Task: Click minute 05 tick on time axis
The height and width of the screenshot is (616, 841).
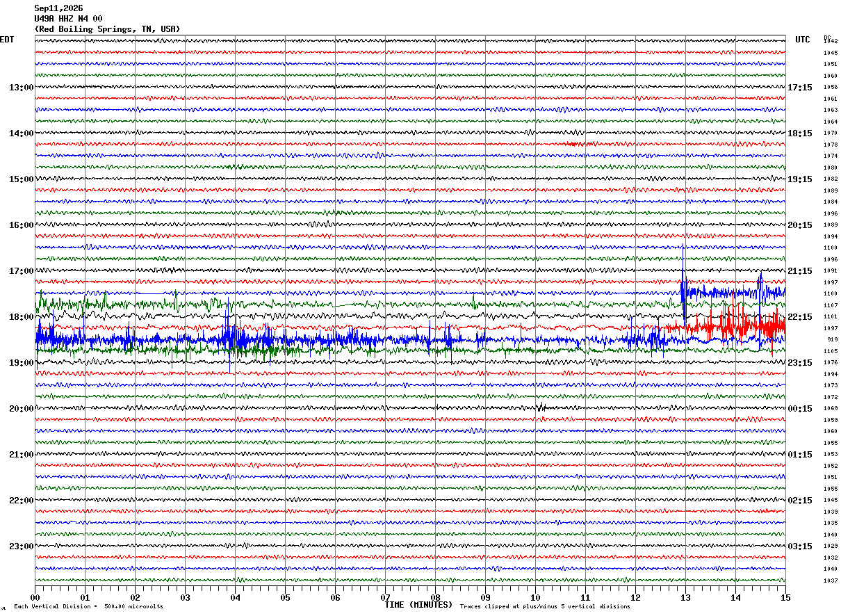Action: [285, 597]
